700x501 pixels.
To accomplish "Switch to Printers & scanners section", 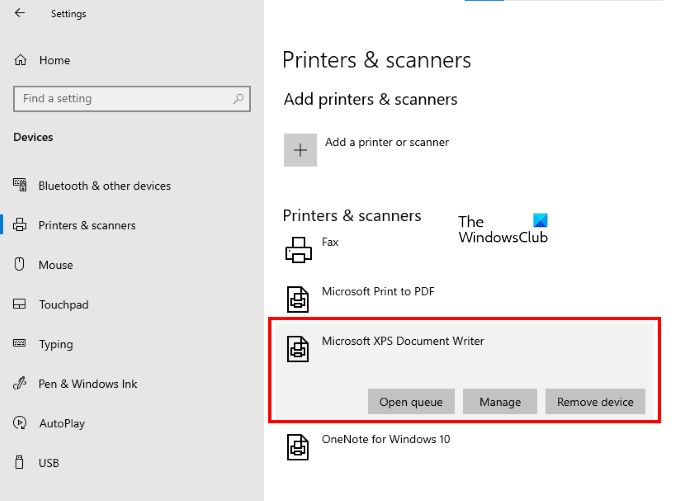I will [x=86, y=225].
